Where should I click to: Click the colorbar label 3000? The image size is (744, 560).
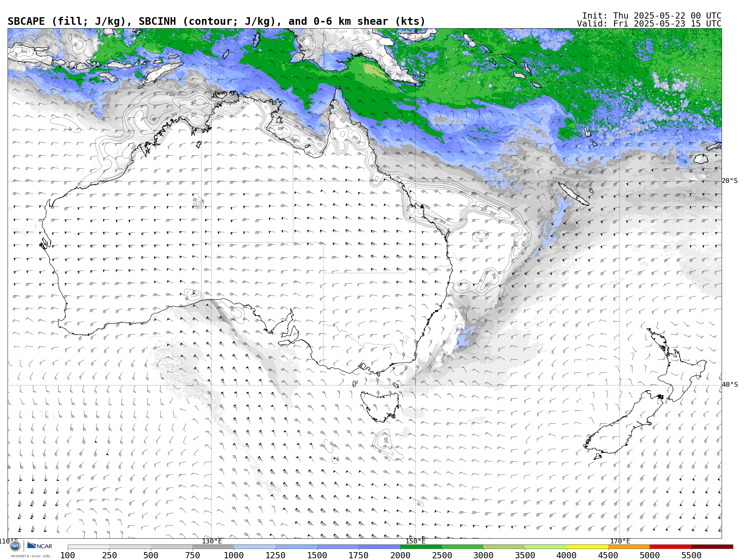coord(483,556)
